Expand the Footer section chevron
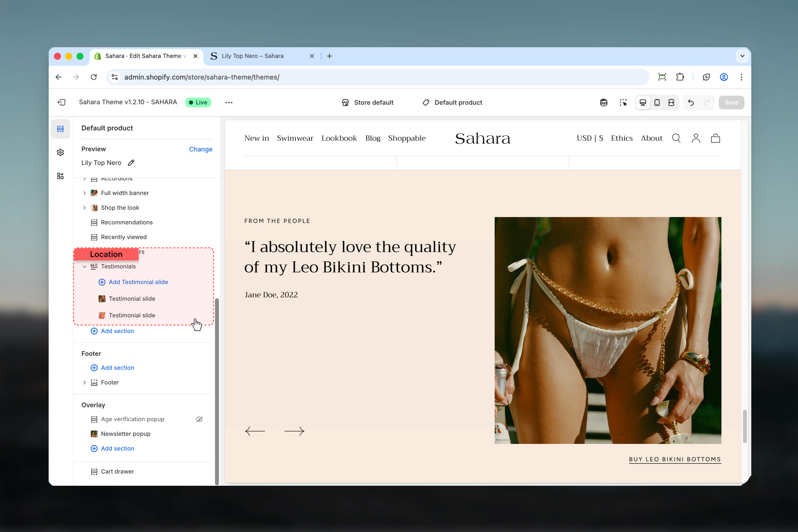 (84, 382)
